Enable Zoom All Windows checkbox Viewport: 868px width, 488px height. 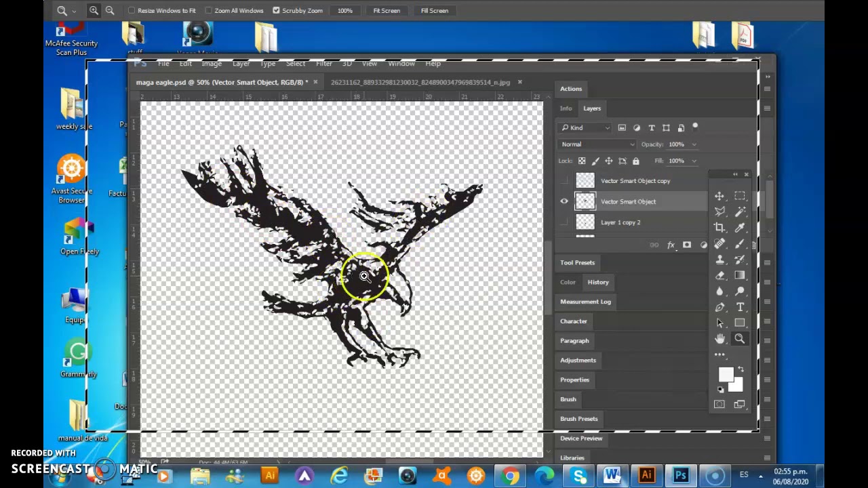point(208,11)
